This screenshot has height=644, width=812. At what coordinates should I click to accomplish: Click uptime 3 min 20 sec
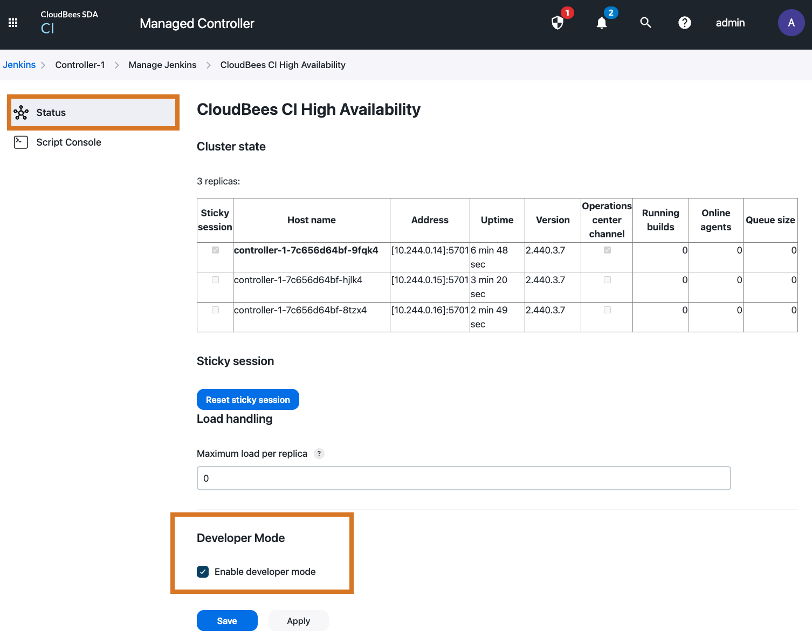coord(489,287)
